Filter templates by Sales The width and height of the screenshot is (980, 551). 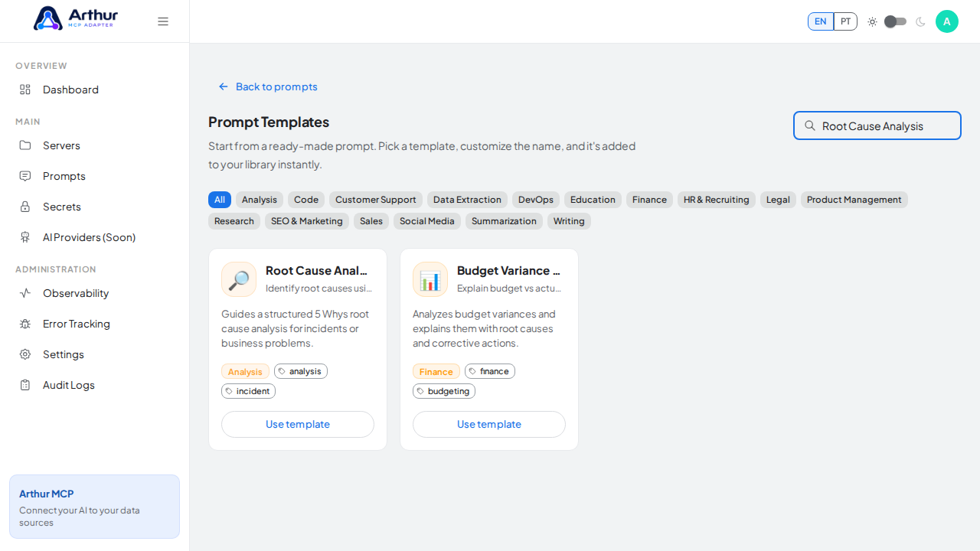click(x=371, y=221)
